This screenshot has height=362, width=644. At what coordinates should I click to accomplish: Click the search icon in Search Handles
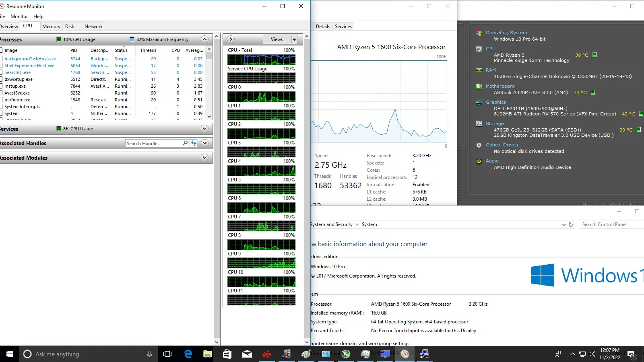[185, 143]
